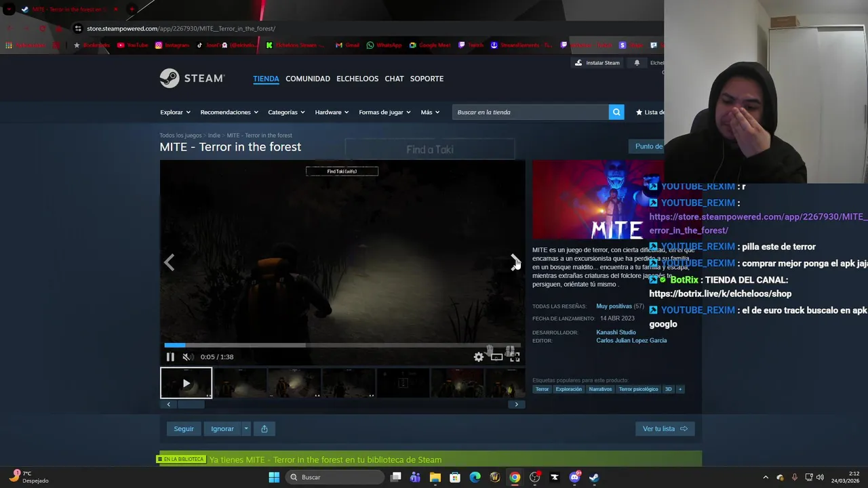The image size is (868, 488).
Task: Open the video player settings gear
Action: (x=479, y=357)
